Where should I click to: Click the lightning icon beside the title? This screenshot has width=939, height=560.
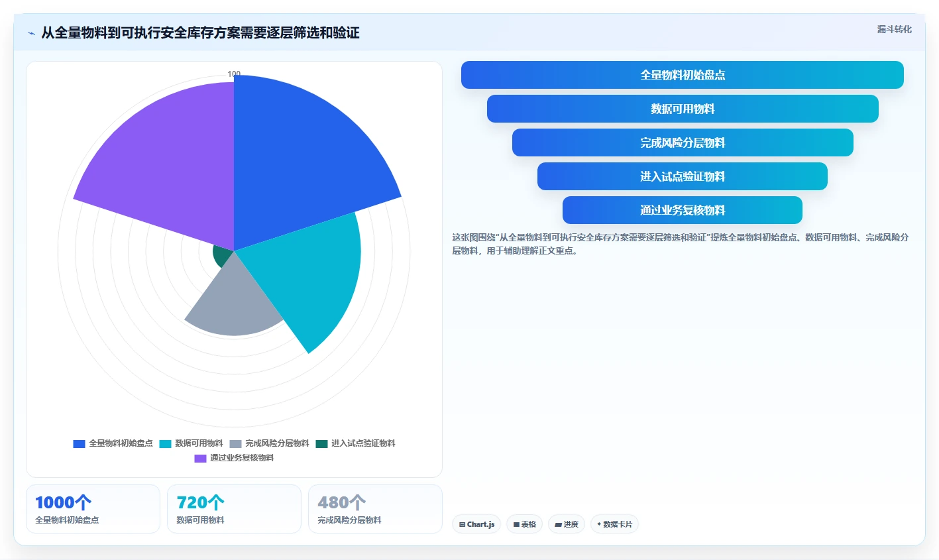pyautogui.click(x=31, y=33)
